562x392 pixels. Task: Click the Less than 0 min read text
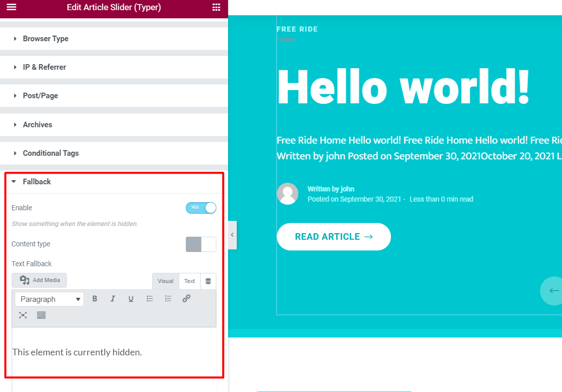[x=441, y=199]
